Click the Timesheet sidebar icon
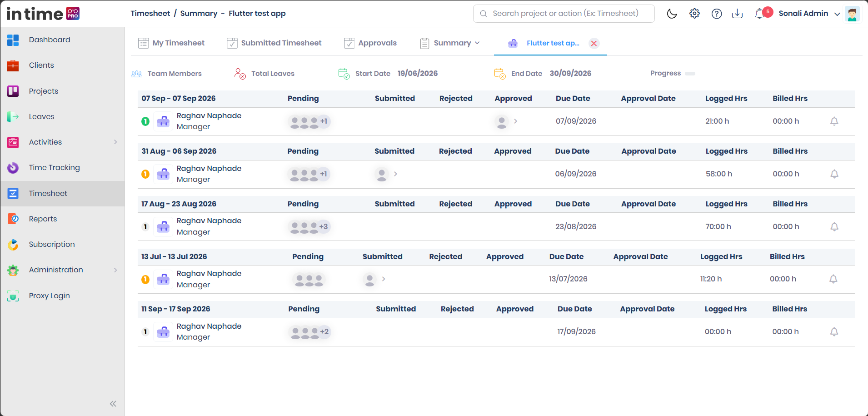This screenshot has height=416, width=868. (13, 194)
